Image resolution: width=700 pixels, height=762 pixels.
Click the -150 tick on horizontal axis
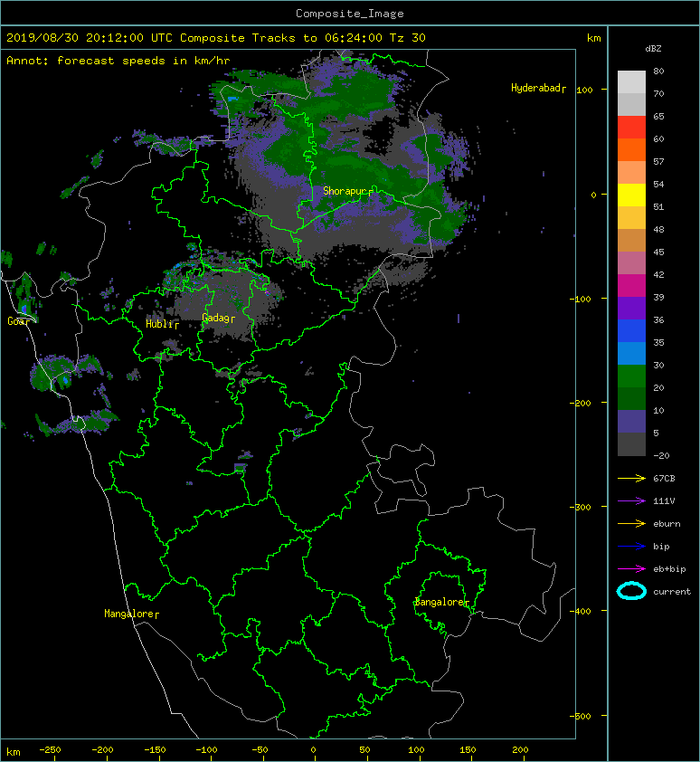155,750
